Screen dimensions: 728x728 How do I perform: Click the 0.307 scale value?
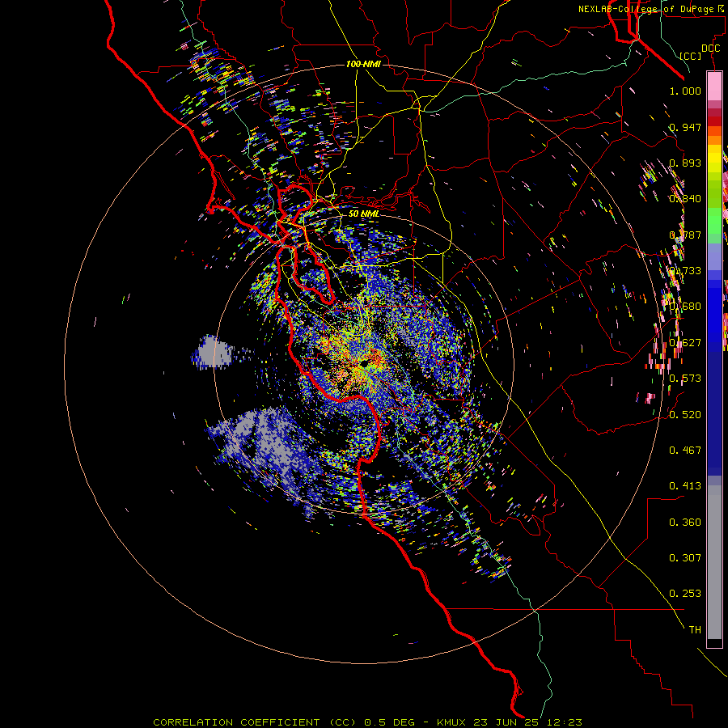(685, 557)
